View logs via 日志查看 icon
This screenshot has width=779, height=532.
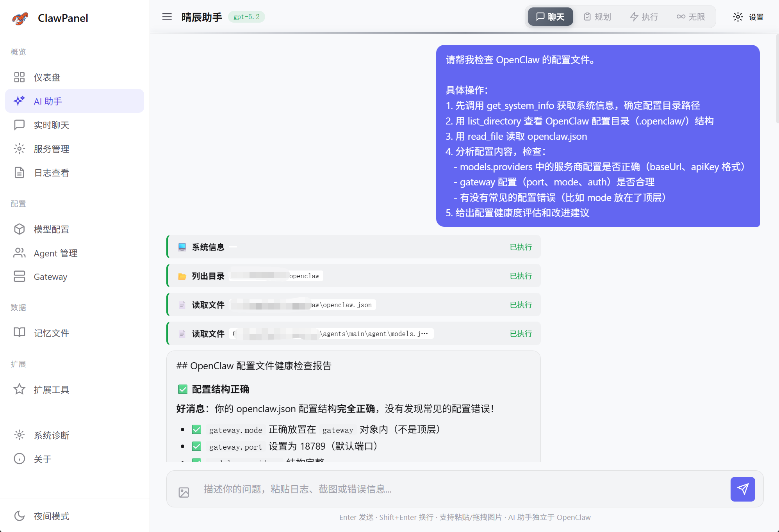point(20,173)
